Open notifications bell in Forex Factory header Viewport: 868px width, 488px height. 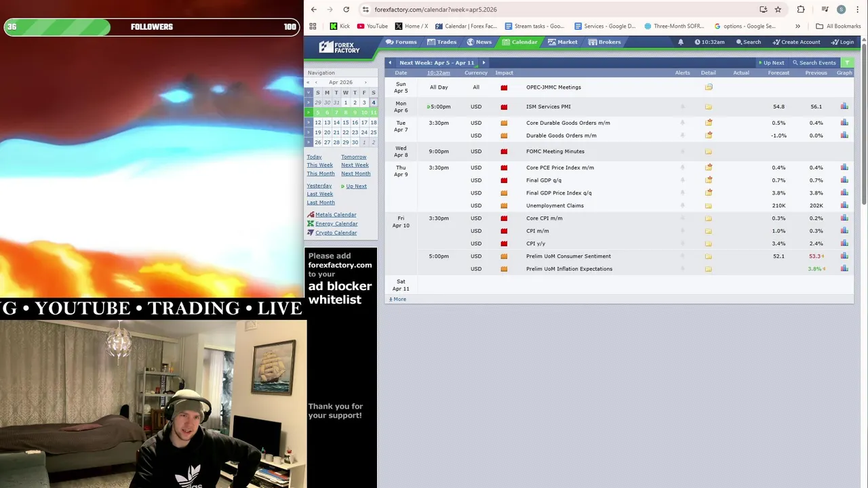pyautogui.click(x=681, y=42)
